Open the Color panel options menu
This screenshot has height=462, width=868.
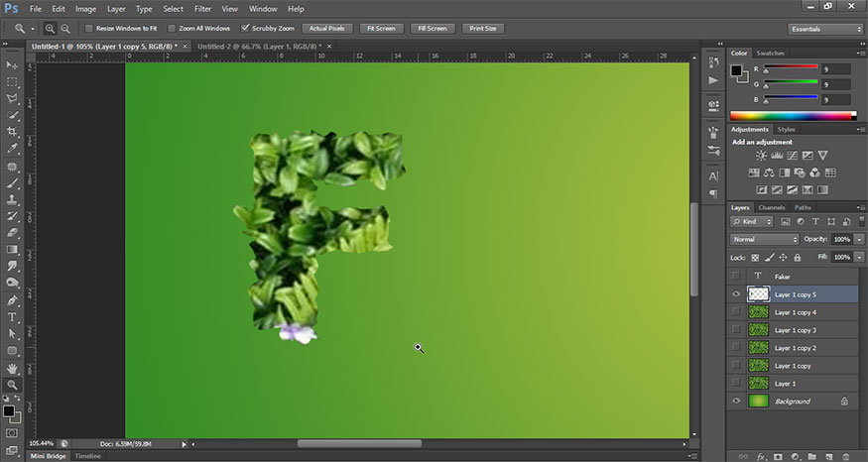(x=860, y=54)
